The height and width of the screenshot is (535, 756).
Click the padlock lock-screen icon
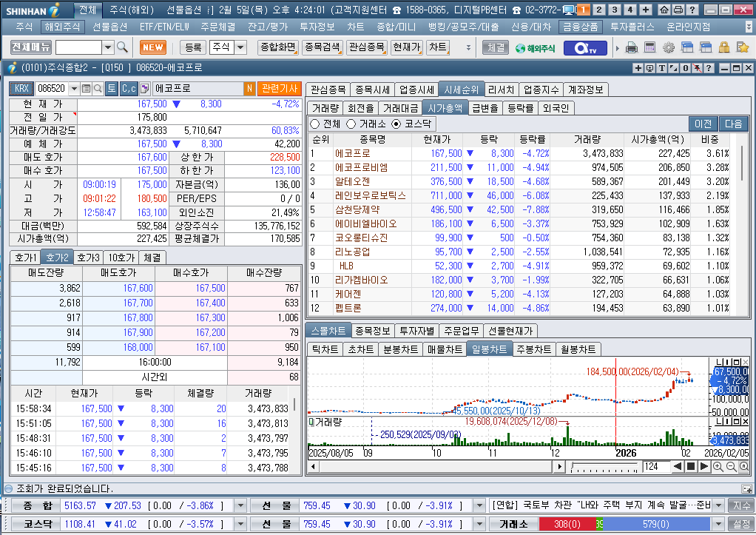tap(723, 47)
